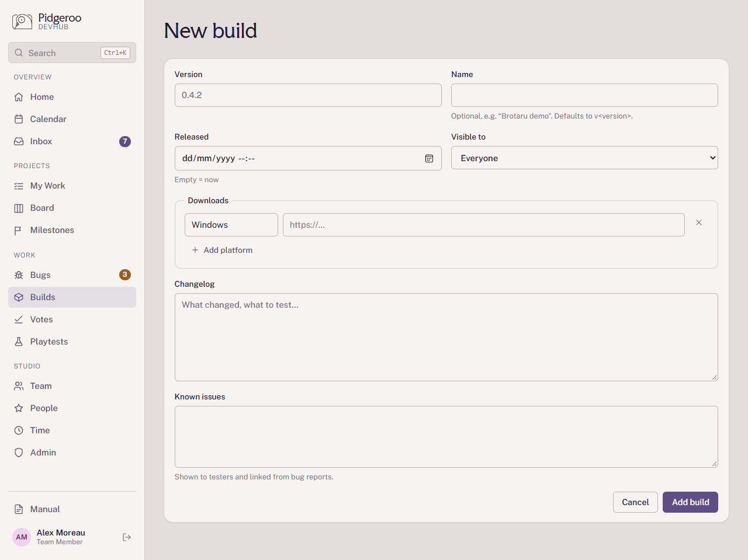Click the Manual document icon
748x560 pixels.
coord(19,509)
